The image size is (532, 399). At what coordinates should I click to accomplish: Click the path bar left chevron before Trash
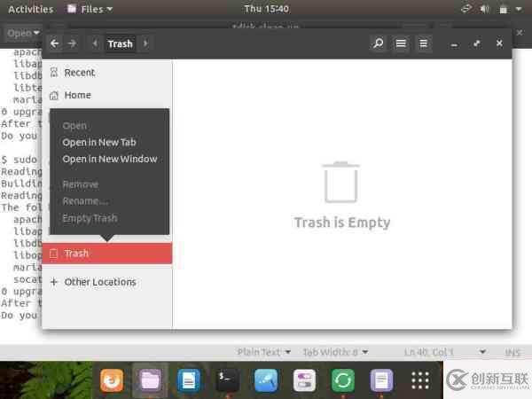point(96,43)
